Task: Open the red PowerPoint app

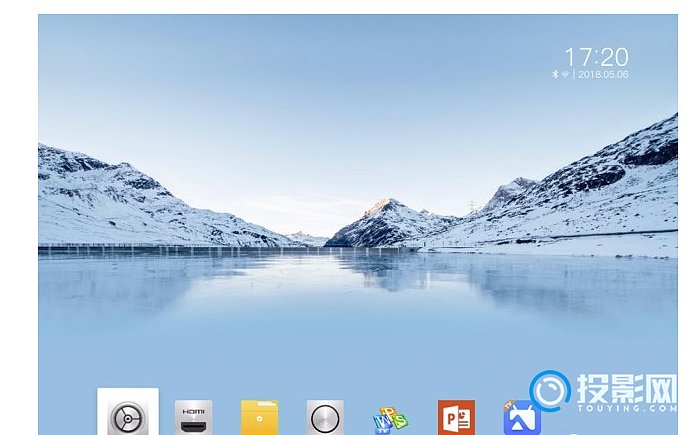Action: pyautogui.click(x=456, y=417)
